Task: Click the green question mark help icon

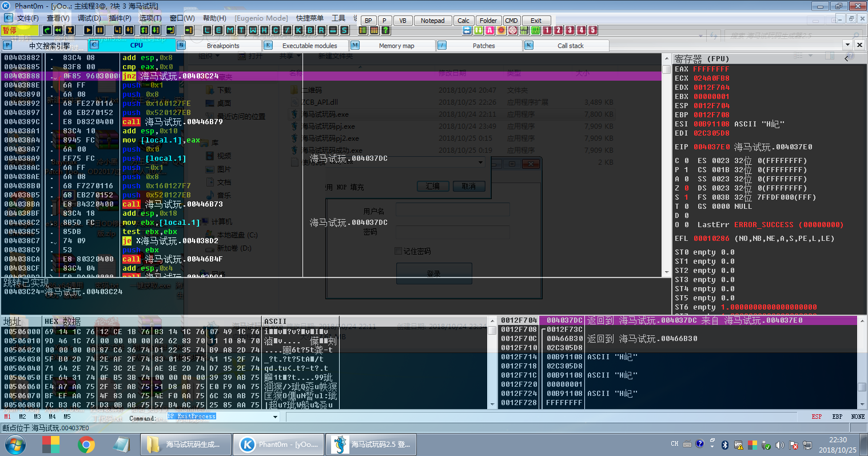Action: tap(385, 30)
